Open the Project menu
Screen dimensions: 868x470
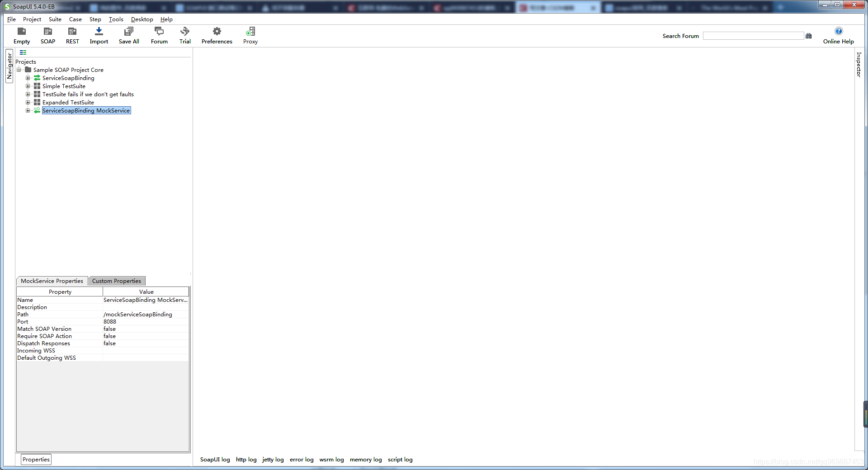click(32, 19)
